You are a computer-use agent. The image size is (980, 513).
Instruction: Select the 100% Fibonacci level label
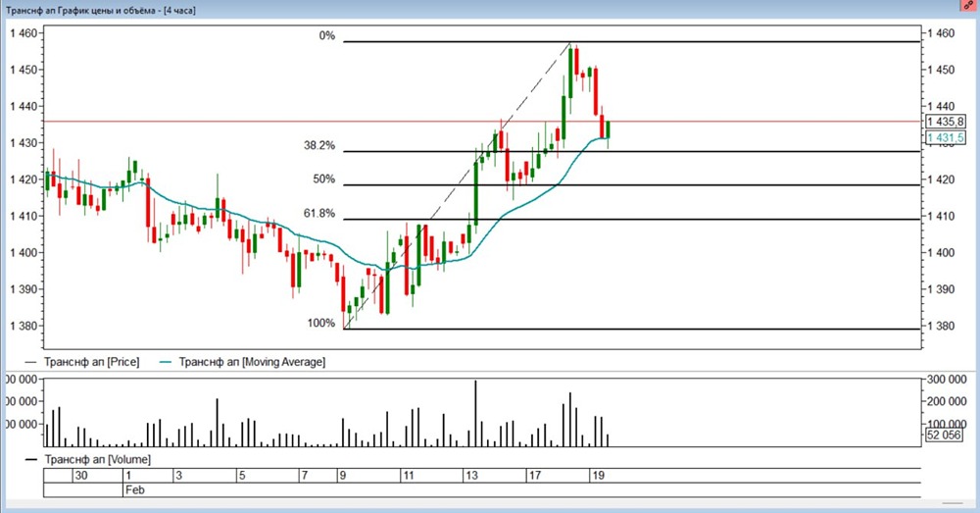[321, 324]
